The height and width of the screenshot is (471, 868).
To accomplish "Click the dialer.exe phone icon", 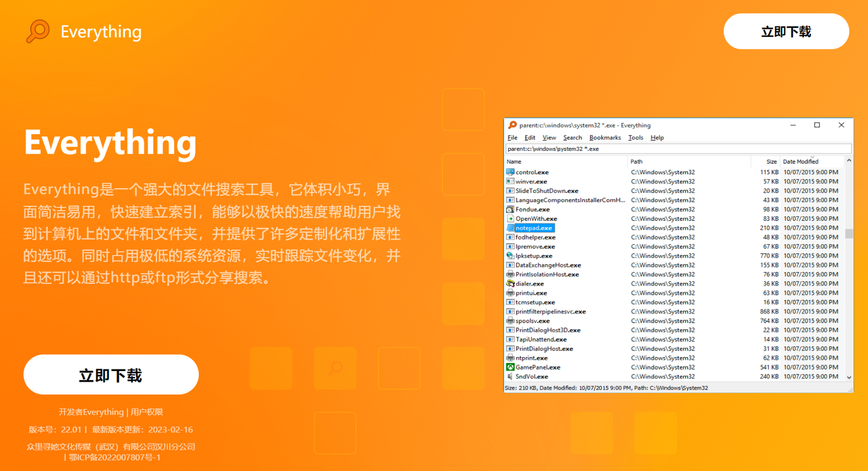I will [x=511, y=283].
